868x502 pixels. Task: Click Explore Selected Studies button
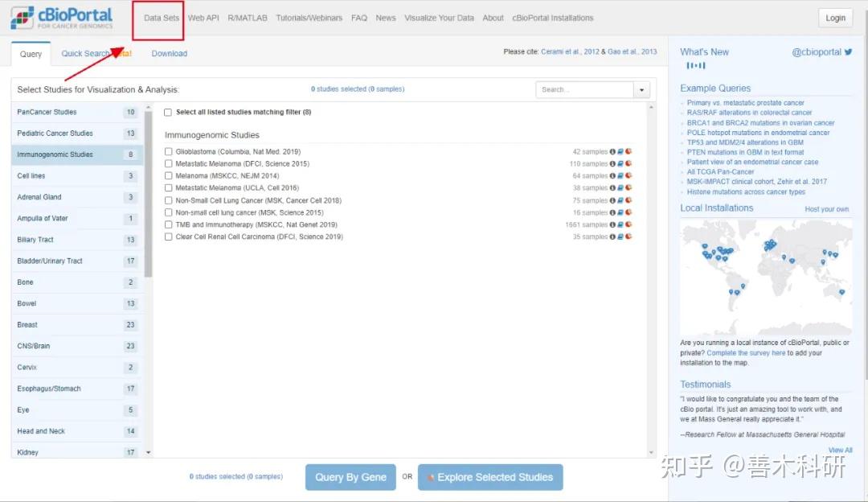tap(490, 477)
